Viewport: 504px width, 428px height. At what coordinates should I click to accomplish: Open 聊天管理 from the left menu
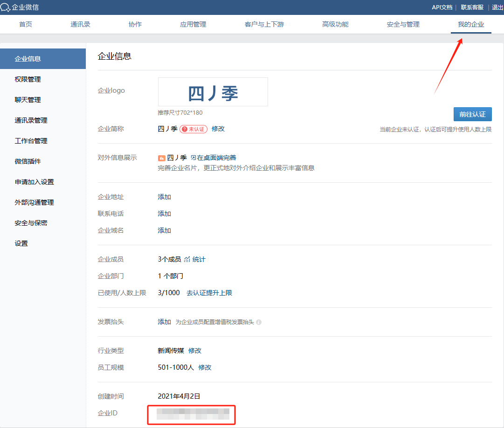[x=28, y=100]
